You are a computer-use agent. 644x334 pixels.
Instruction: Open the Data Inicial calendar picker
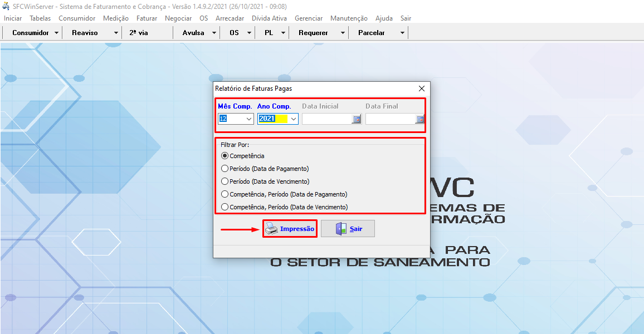pyautogui.click(x=356, y=119)
